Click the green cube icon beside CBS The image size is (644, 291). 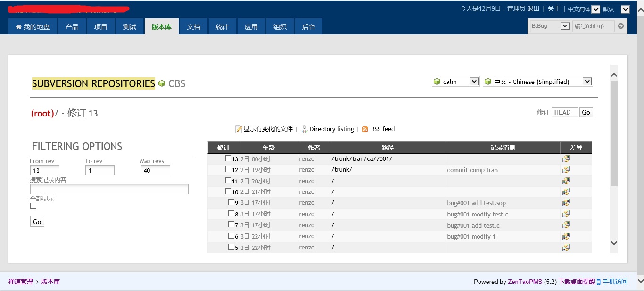[162, 83]
